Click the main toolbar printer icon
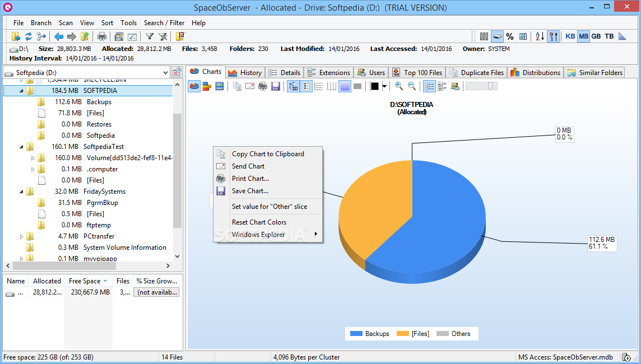The height and width of the screenshot is (364, 641). point(102,36)
